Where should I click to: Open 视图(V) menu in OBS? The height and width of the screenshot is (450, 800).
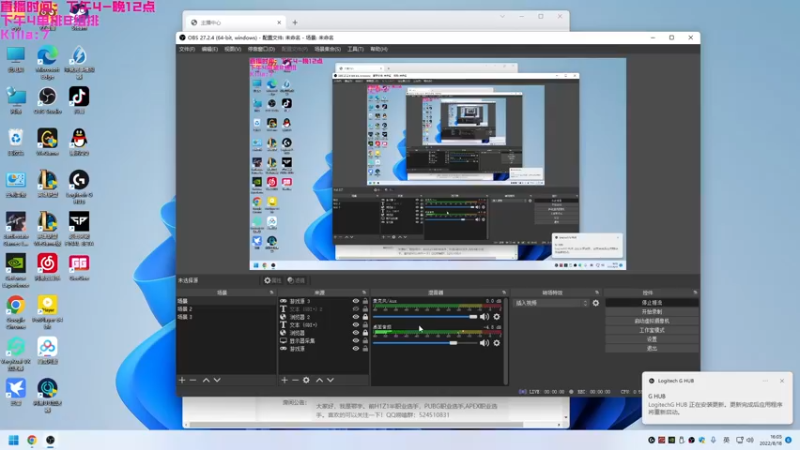(233, 49)
